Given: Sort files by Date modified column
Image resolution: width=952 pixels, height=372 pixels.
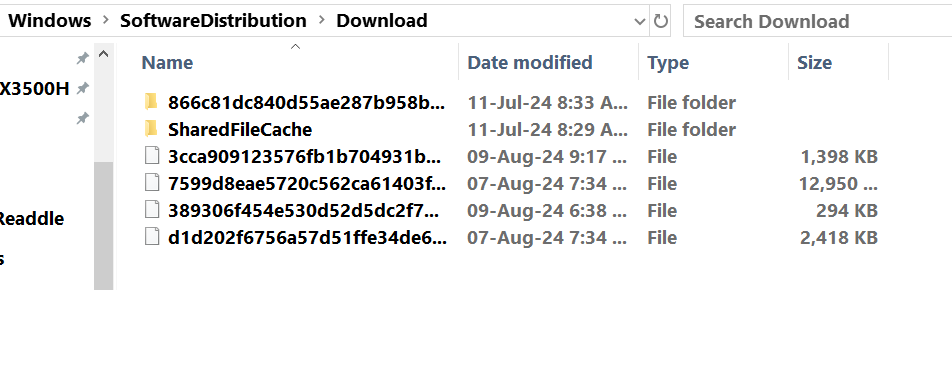Looking at the screenshot, I should (529, 63).
